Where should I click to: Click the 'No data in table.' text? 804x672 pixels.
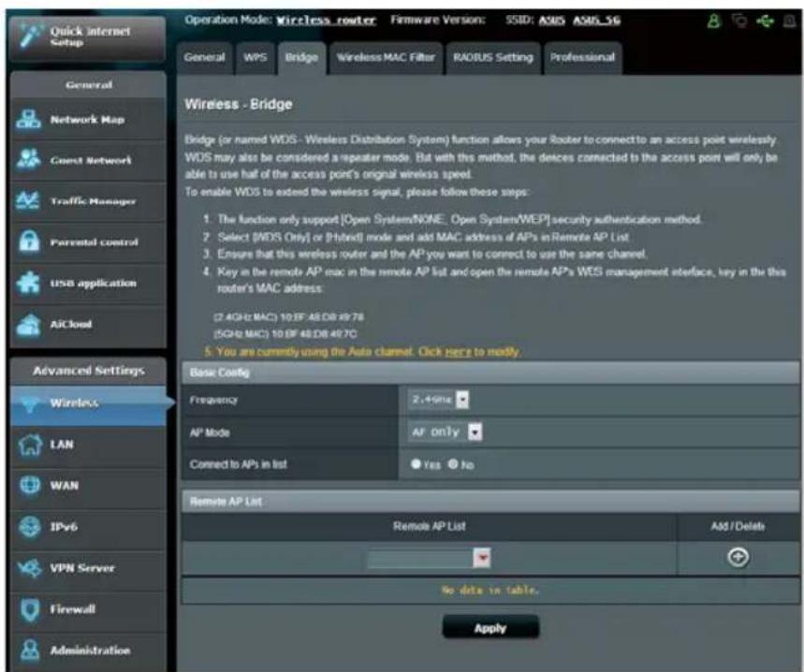(x=490, y=590)
